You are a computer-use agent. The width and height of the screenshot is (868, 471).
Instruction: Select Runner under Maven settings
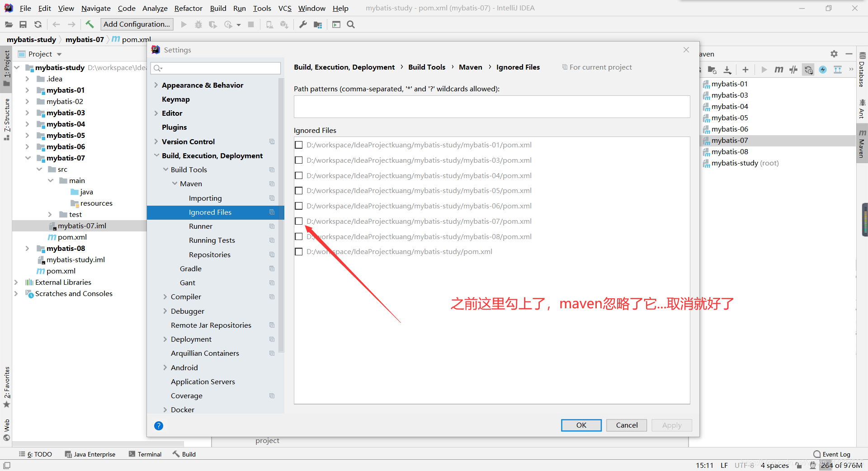point(201,226)
